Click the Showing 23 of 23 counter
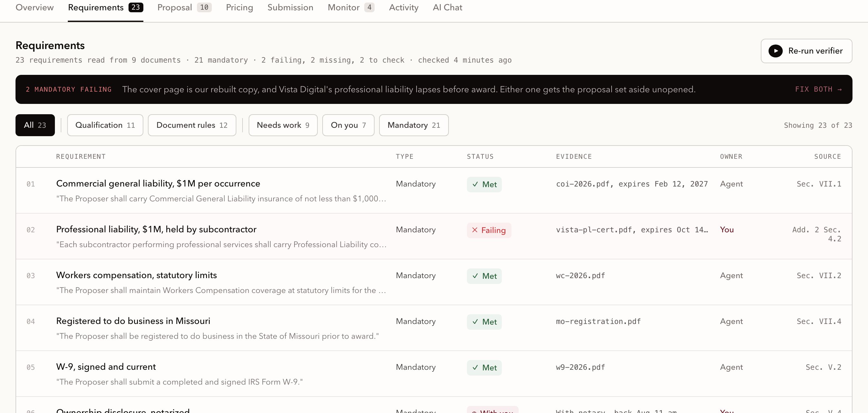The width and height of the screenshot is (868, 413). [x=818, y=125]
